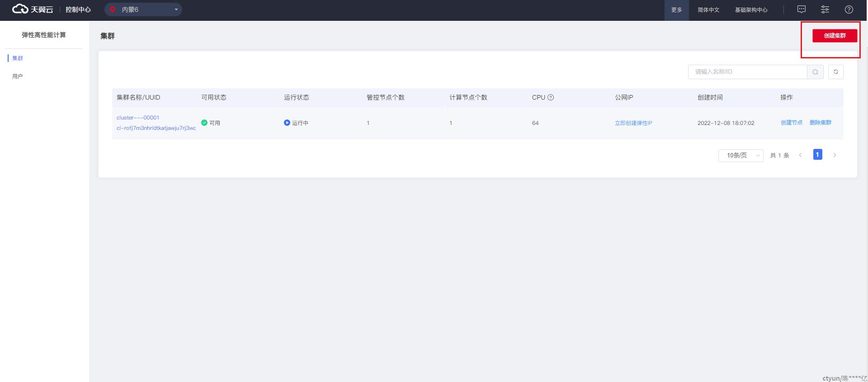Select 集群 in the sidebar
Screen dimensions: 868x382
click(x=18, y=58)
